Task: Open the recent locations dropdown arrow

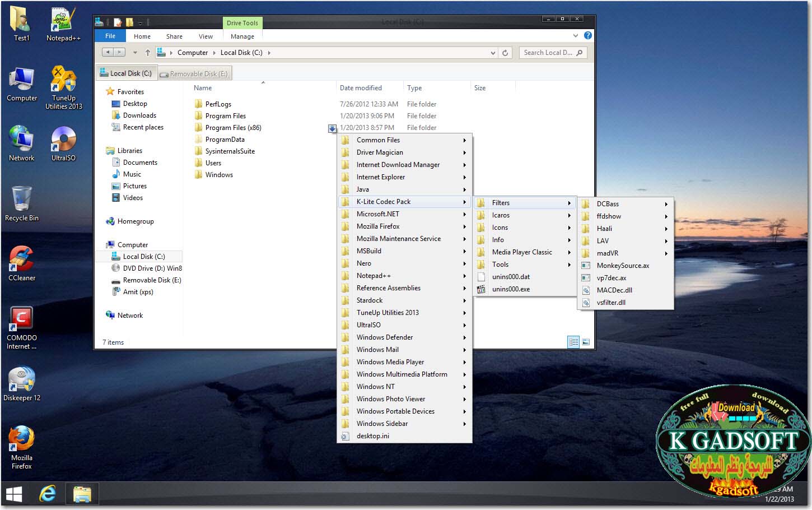Action: pos(135,53)
